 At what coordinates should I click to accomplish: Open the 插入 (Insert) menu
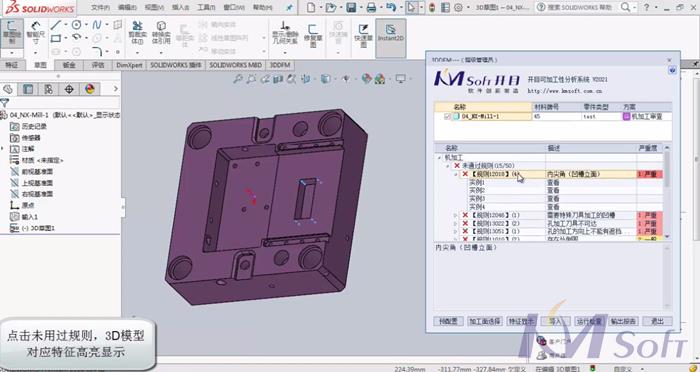coord(180,7)
